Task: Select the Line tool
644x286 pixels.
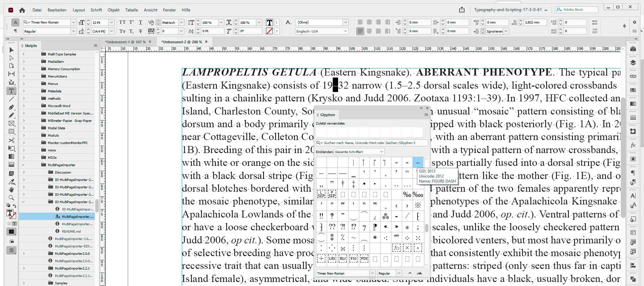Action: tap(11, 99)
